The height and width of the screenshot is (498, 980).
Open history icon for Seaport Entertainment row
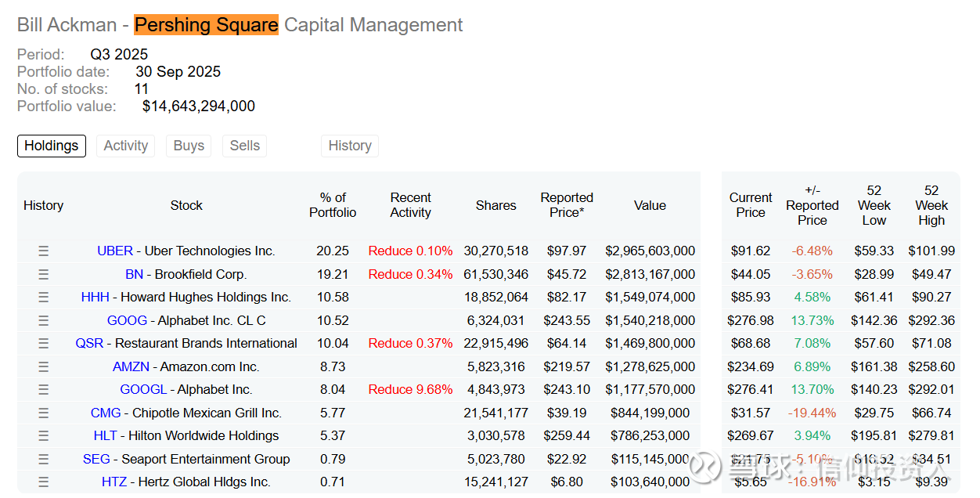coord(44,460)
